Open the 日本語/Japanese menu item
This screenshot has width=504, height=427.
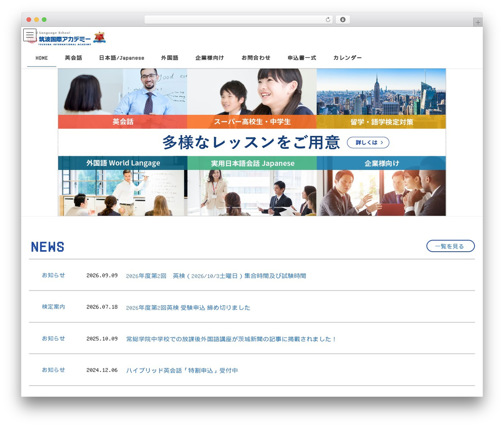pos(122,58)
